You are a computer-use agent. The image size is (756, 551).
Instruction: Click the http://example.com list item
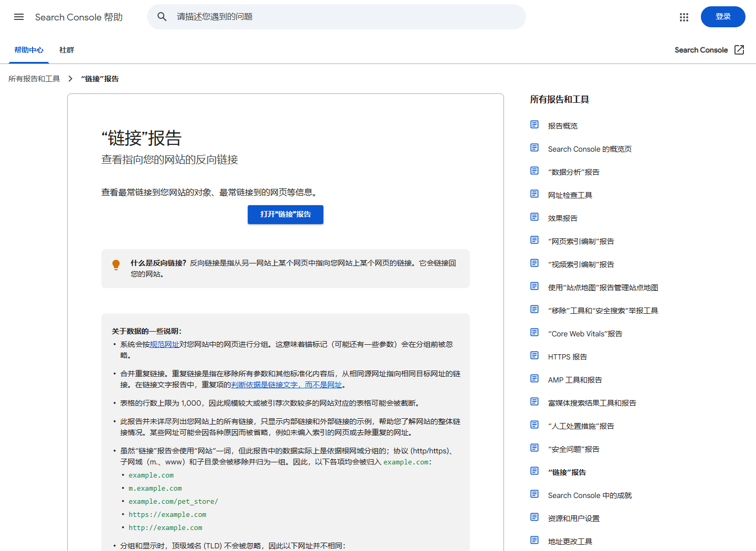[165, 528]
